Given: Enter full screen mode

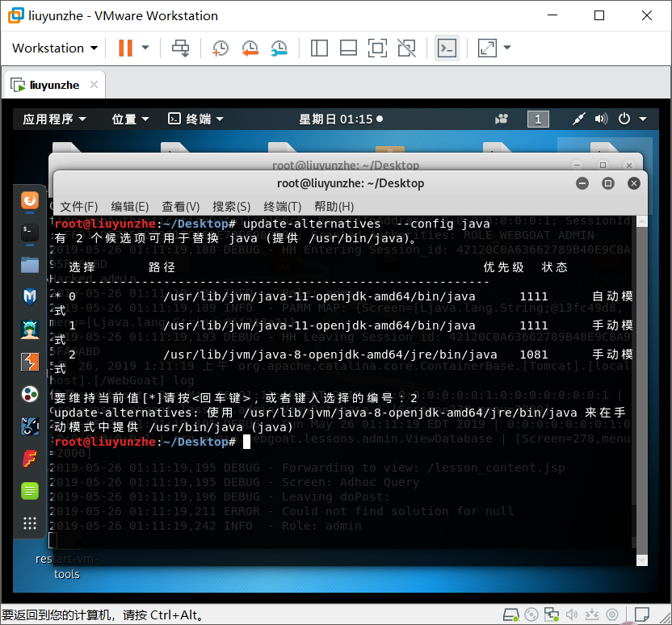Looking at the screenshot, I should (377, 48).
